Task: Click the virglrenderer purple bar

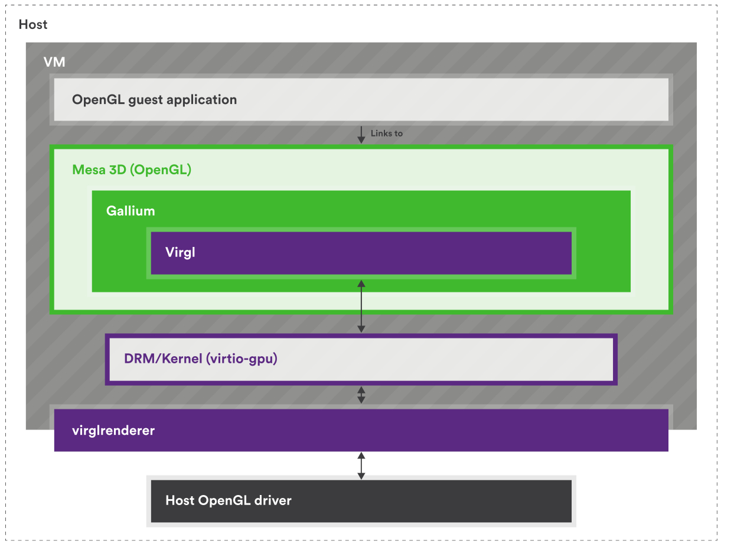Action: click(x=361, y=430)
